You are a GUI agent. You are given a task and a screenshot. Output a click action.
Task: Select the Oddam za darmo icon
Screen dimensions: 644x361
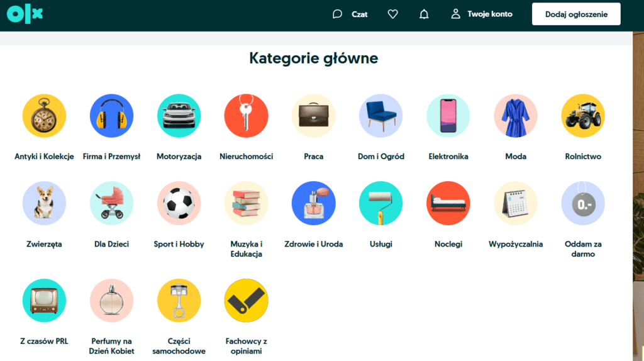583,203
